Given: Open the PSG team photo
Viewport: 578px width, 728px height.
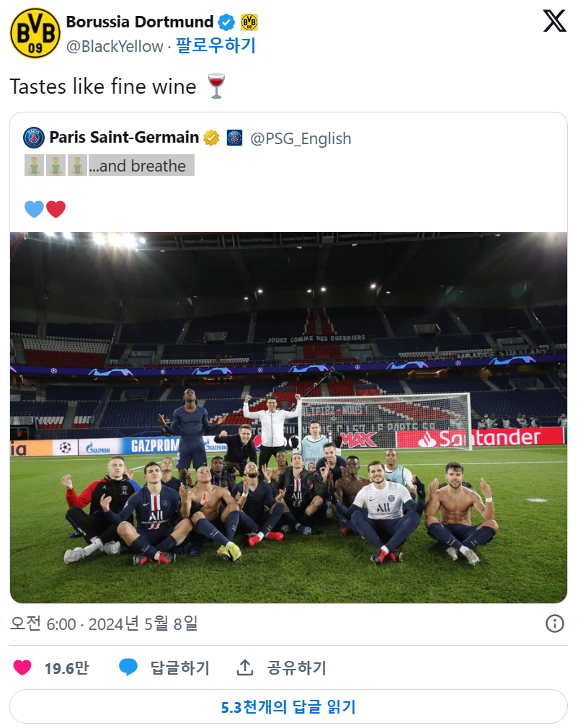Looking at the screenshot, I should point(288,417).
